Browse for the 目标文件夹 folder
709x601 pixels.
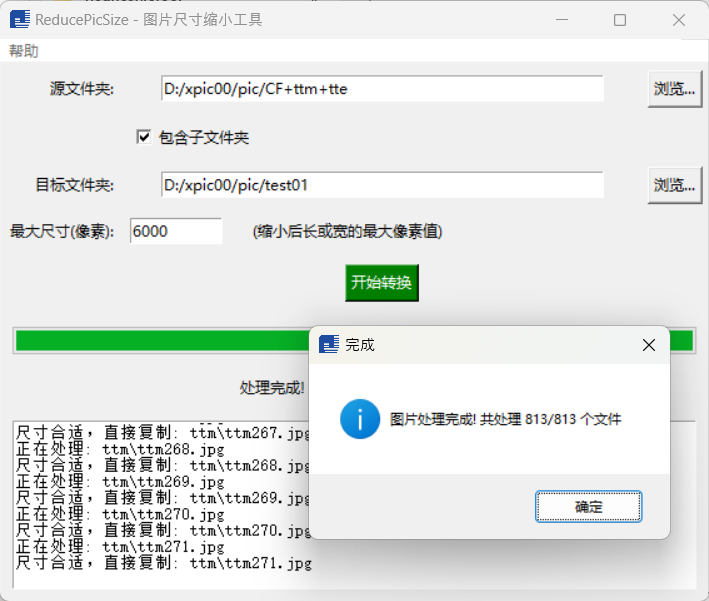(x=674, y=185)
